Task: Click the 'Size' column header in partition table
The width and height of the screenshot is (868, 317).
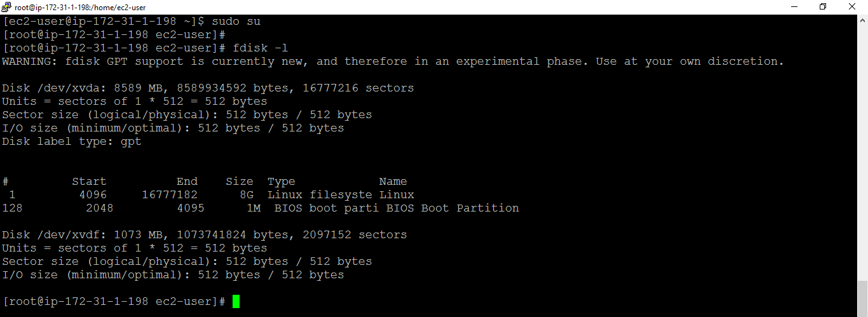Action: click(x=239, y=182)
